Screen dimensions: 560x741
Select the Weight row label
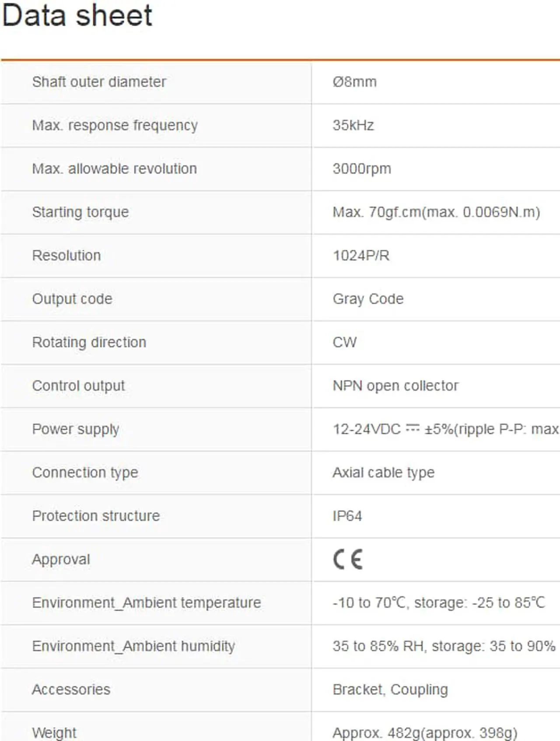[x=54, y=733]
